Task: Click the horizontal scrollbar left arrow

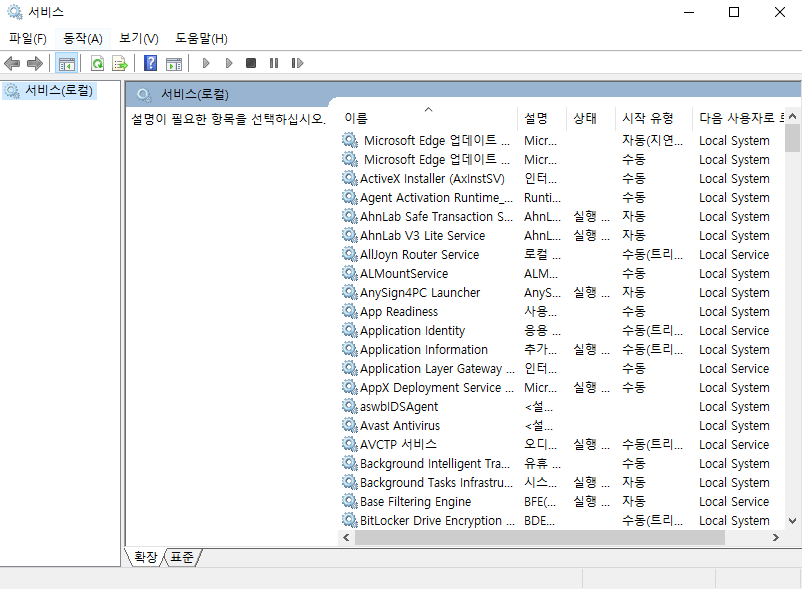Action: coord(346,537)
